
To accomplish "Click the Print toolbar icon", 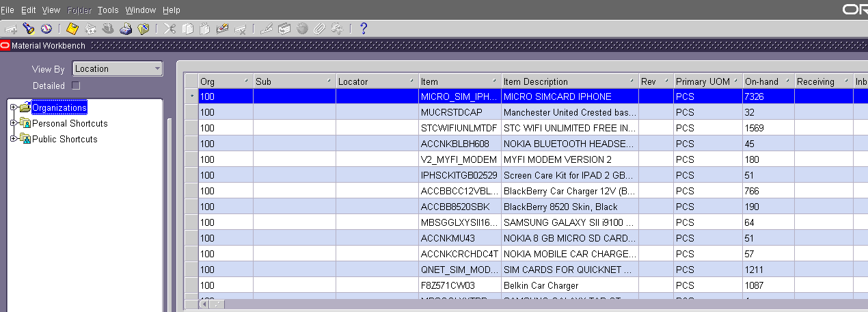I will [x=126, y=29].
